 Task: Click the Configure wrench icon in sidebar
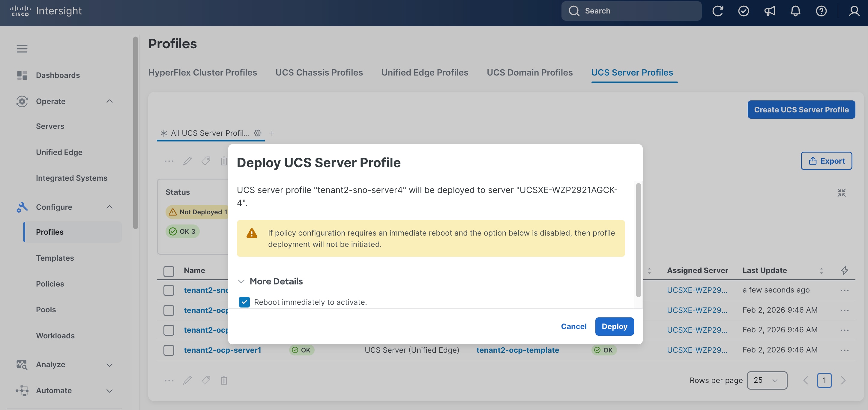tap(22, 207)
